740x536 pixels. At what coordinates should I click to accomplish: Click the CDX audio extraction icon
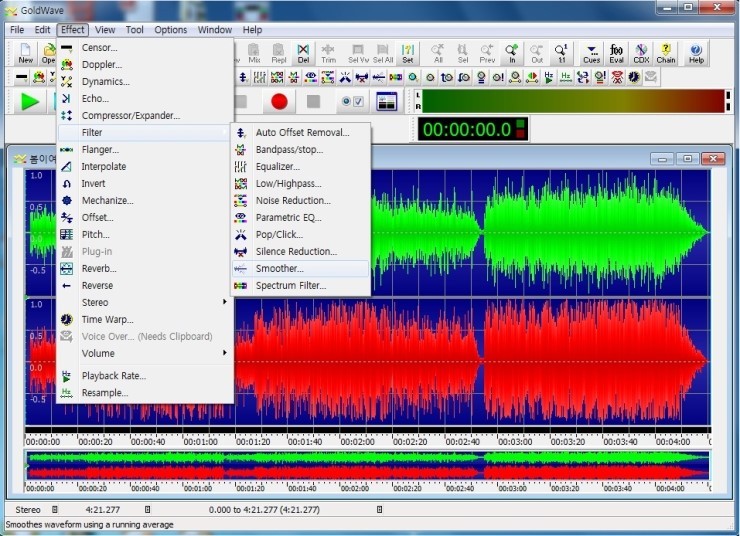click(x=641, y=52)
